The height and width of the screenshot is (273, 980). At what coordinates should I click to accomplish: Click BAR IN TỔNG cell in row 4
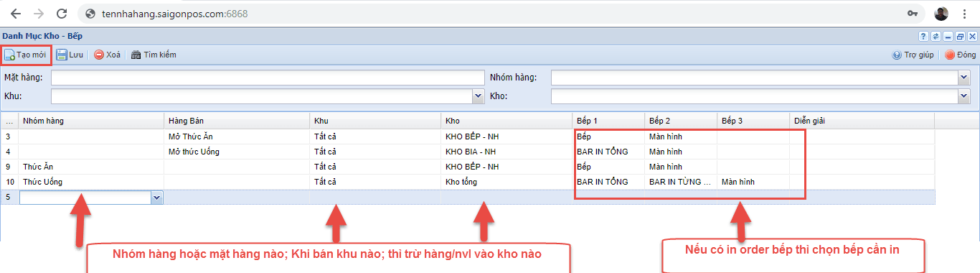point(608,152)
